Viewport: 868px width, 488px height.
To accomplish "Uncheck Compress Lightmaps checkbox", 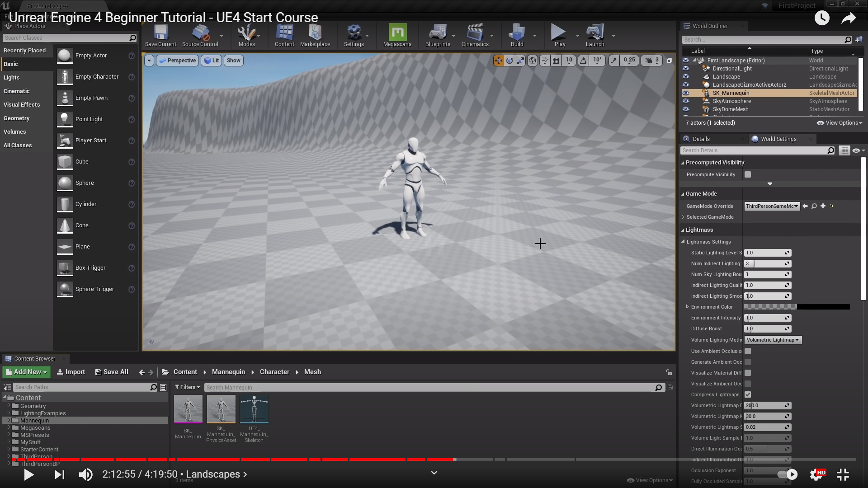I will point(748,394).
